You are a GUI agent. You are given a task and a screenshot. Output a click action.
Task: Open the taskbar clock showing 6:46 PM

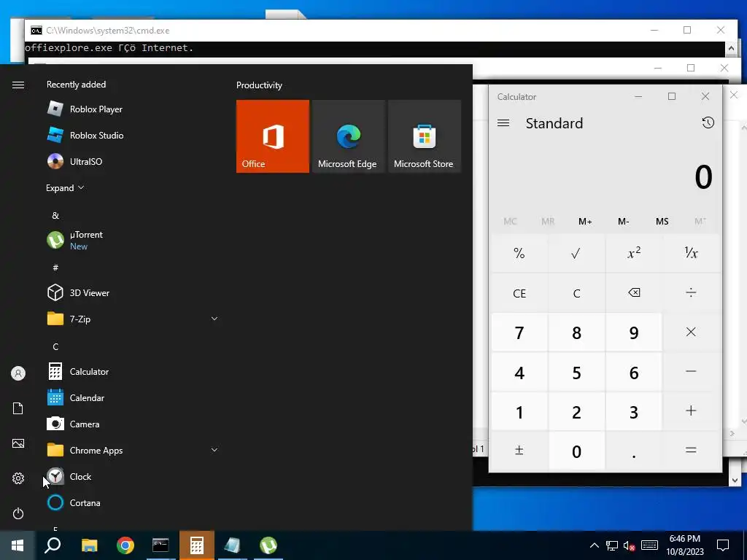[x=684, y=545]
